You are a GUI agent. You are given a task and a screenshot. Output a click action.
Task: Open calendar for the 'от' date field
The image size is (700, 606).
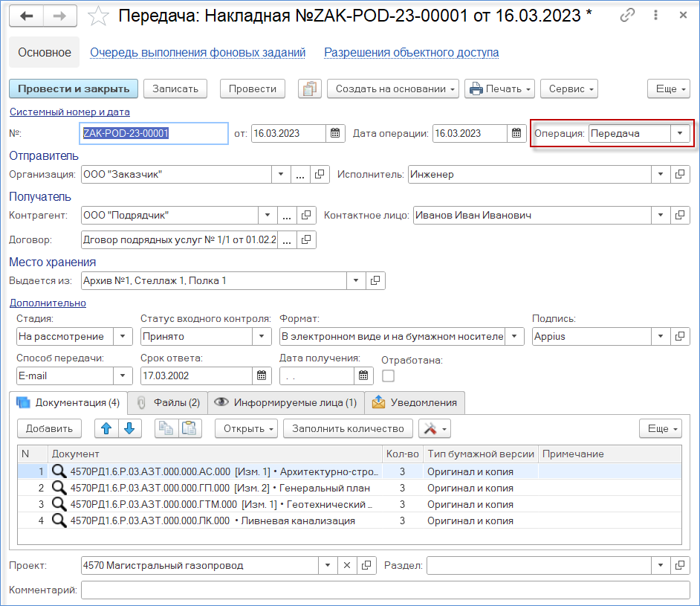point(335,133)
